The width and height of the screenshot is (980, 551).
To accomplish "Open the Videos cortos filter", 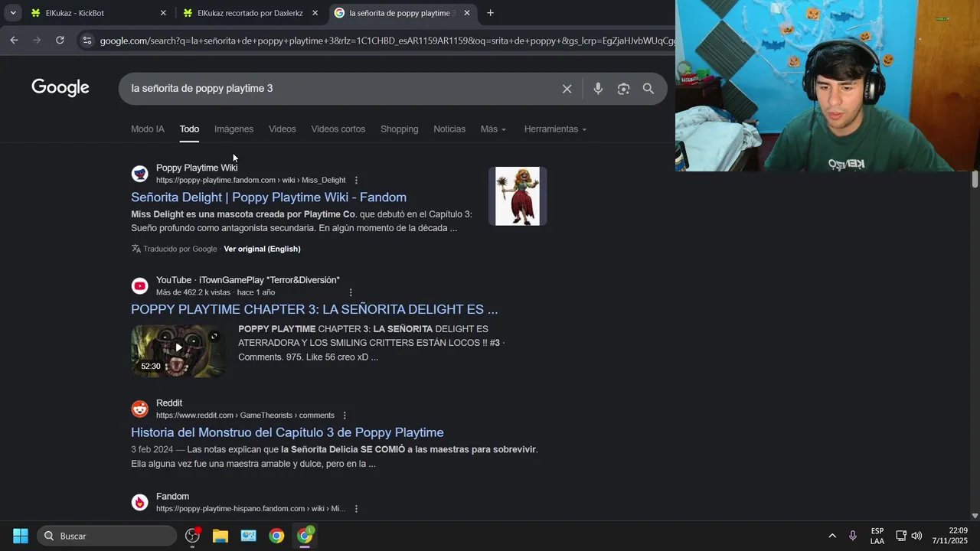I will click(x=338, y=129).
